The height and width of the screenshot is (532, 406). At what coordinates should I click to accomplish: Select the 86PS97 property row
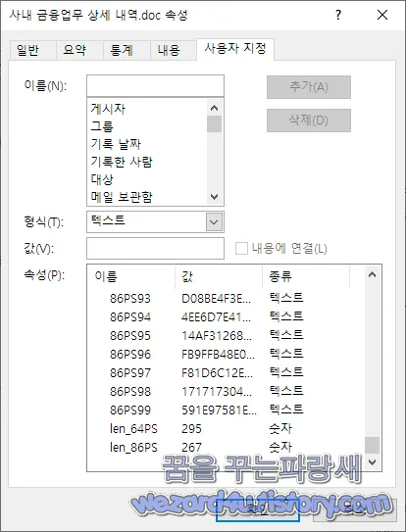pyautogui.click(x=226, y=373)
